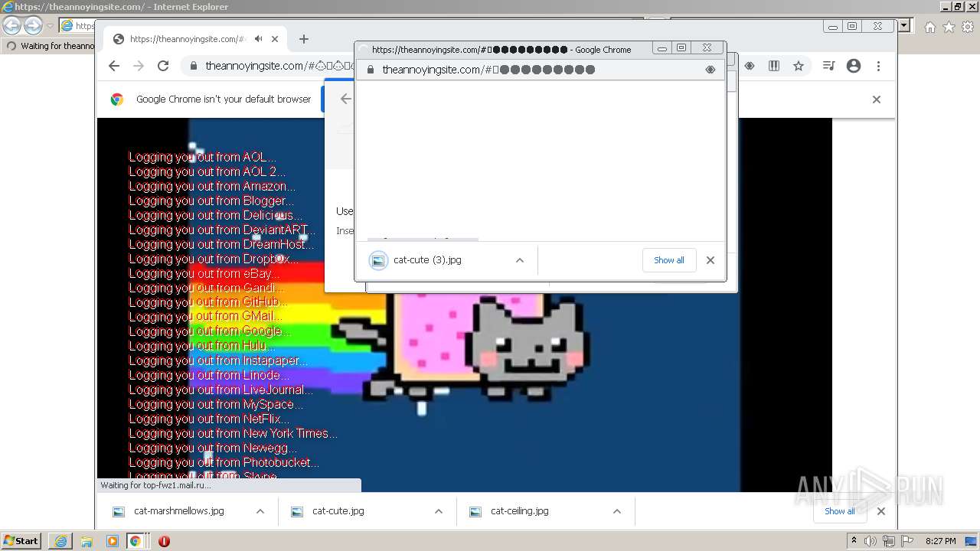This screenshot has height=551, width=980.
Task: View site info lock in main Chrome
Action: pos(193,66)
